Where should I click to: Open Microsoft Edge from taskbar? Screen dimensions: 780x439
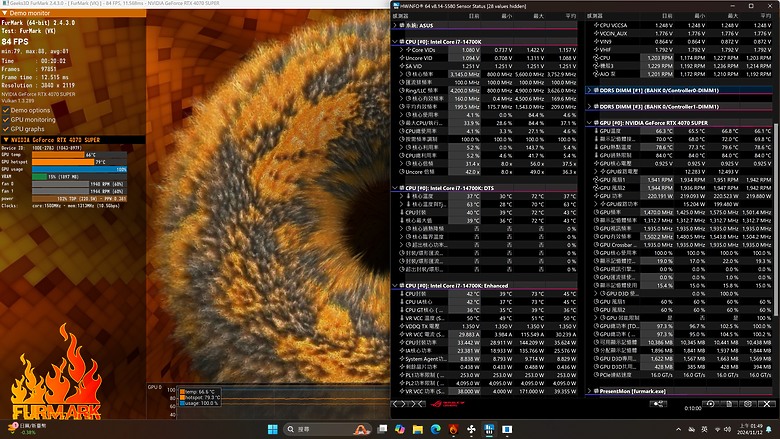435,429
